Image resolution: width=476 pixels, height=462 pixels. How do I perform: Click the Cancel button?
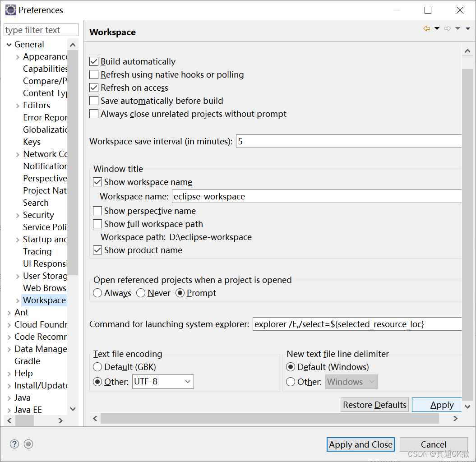coord(434,444)
